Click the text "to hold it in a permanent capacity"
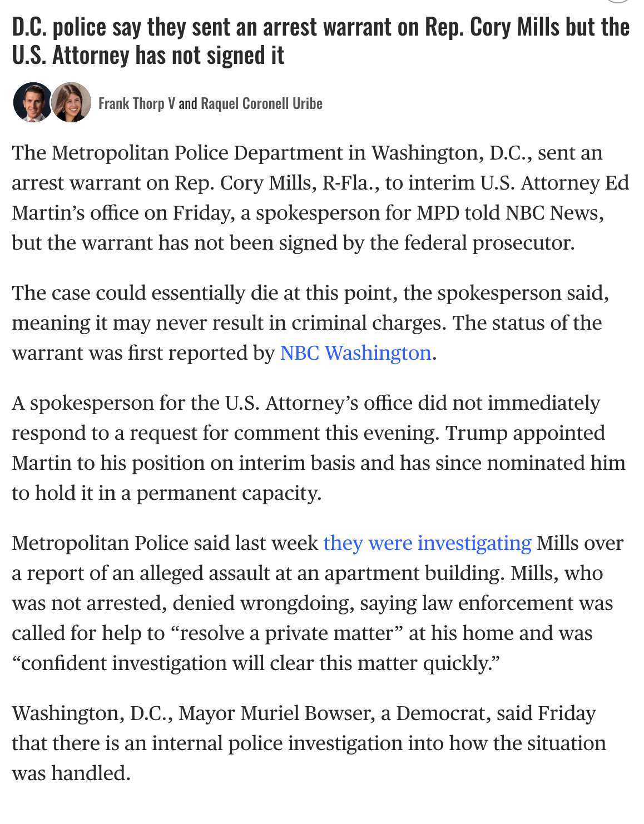Screen dimensions: 644x824 click(x=166, y=493)
